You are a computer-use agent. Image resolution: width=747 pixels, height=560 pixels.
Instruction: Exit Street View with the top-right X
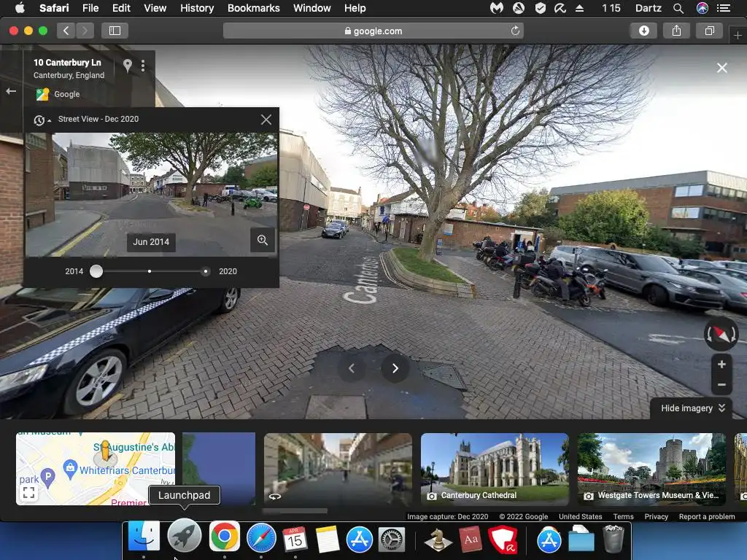[721, 68]
